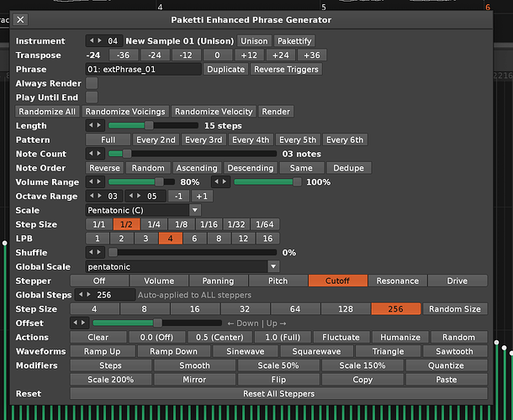Screen dimensions: 513x420
Task: Click the Global Steps increment arrow
Action: tap(88, 295)
